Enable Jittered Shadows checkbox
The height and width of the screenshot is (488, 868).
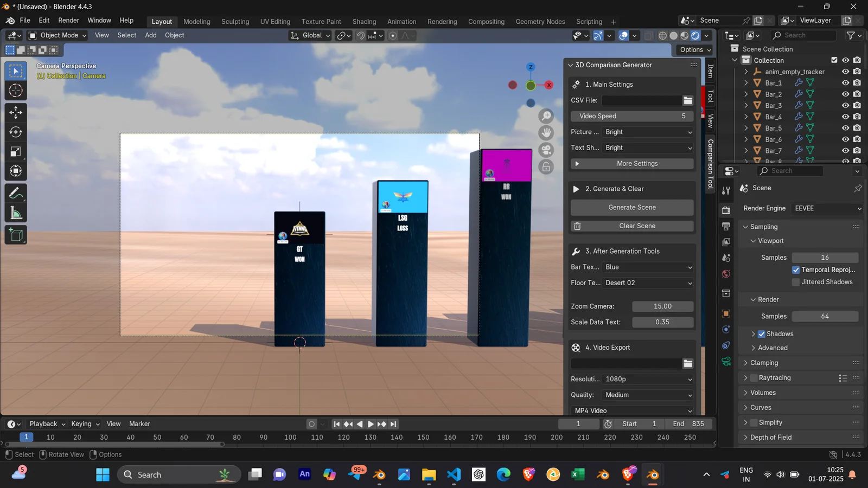(x=796, y=282)
